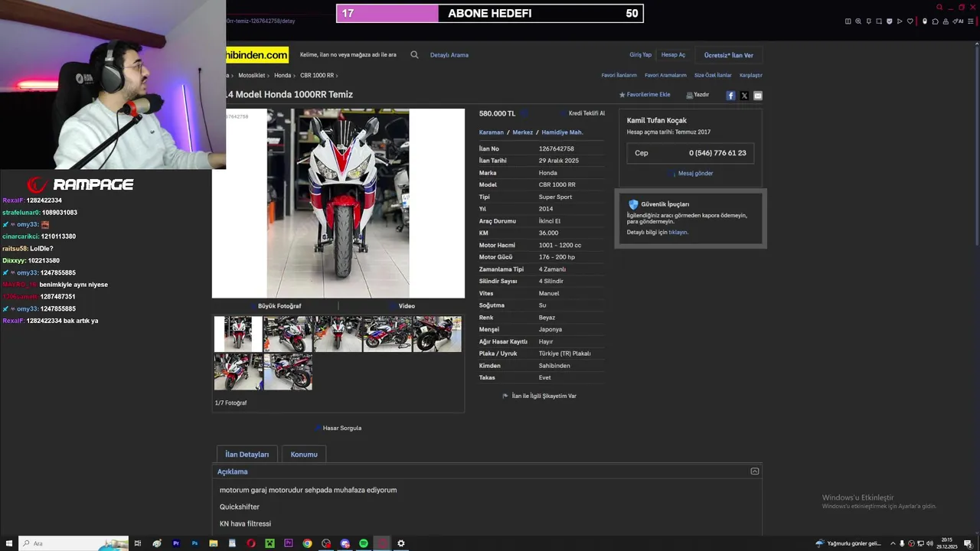The height and width of the screenshot is (551, 980).
Task: Open Windows Settings gear on taskbar
Action: [401, 543]
